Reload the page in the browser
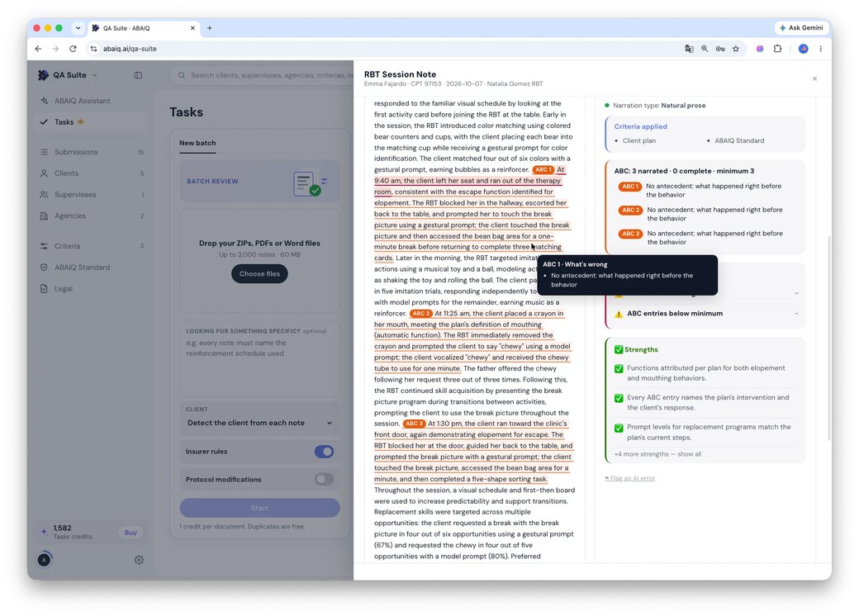Screen dimensions: 859x616 (73, 49)
